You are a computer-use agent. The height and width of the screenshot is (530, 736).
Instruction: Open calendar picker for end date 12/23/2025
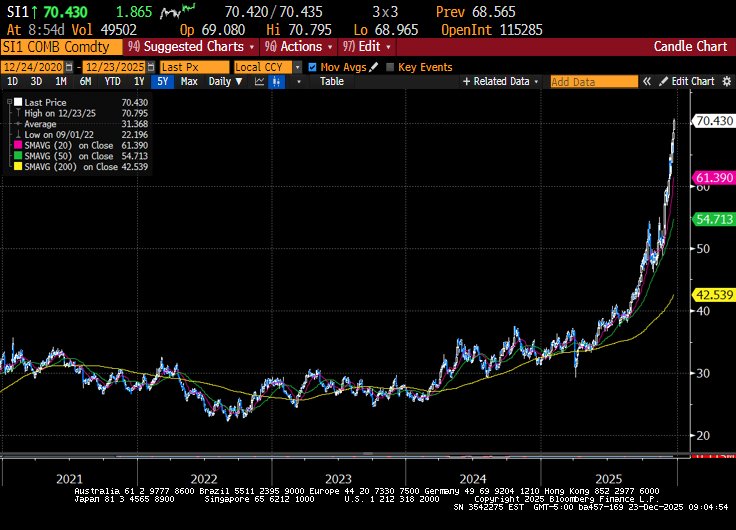(x=151, y=67)
